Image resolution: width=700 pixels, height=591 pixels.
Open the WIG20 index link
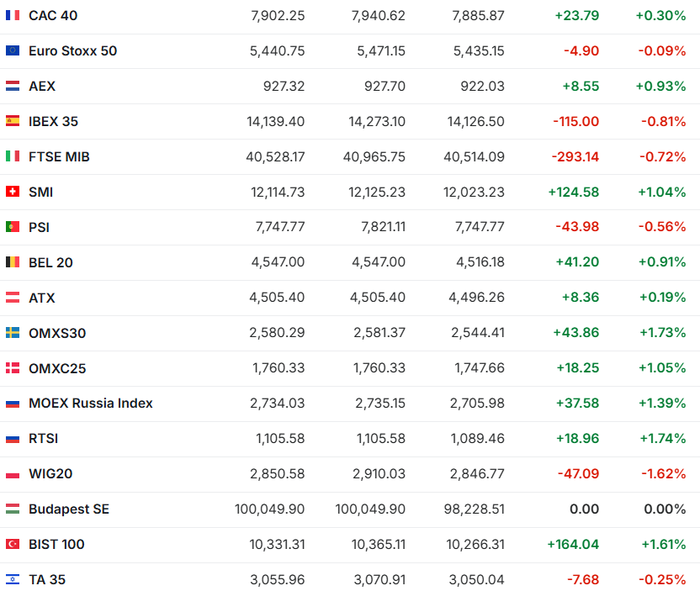coord(50,473)
